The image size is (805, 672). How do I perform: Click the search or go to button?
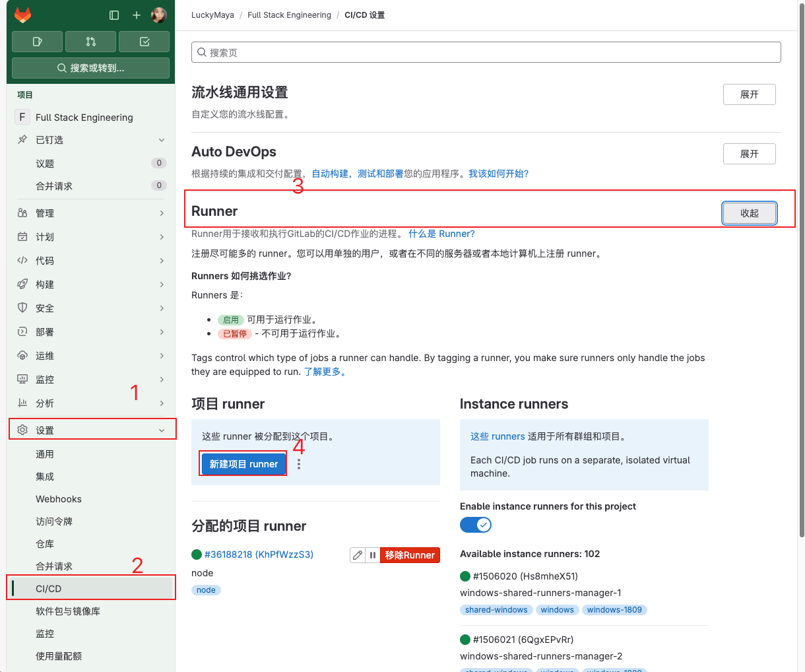91,68
